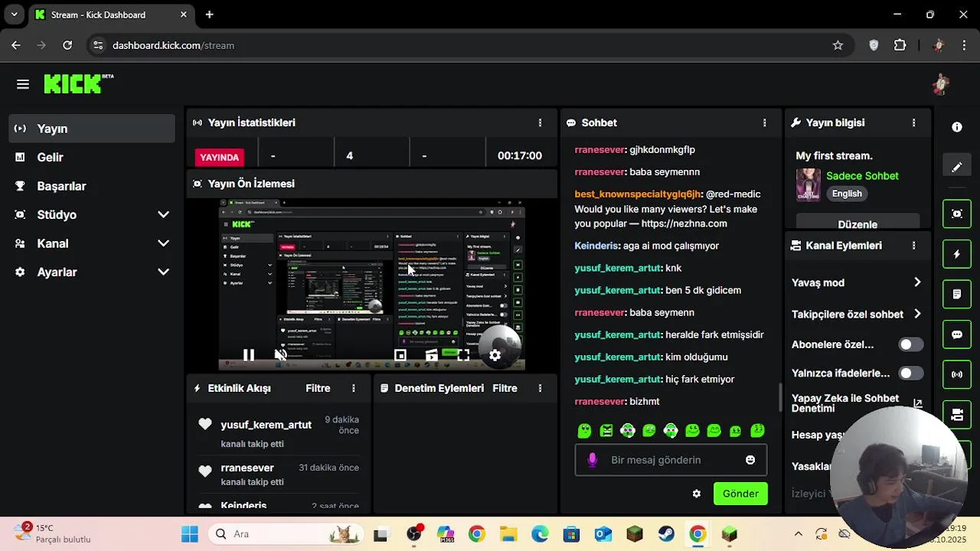Open Filtre in Denetim Eylemleri panel
Screen dimensions: 980x551
505,388
